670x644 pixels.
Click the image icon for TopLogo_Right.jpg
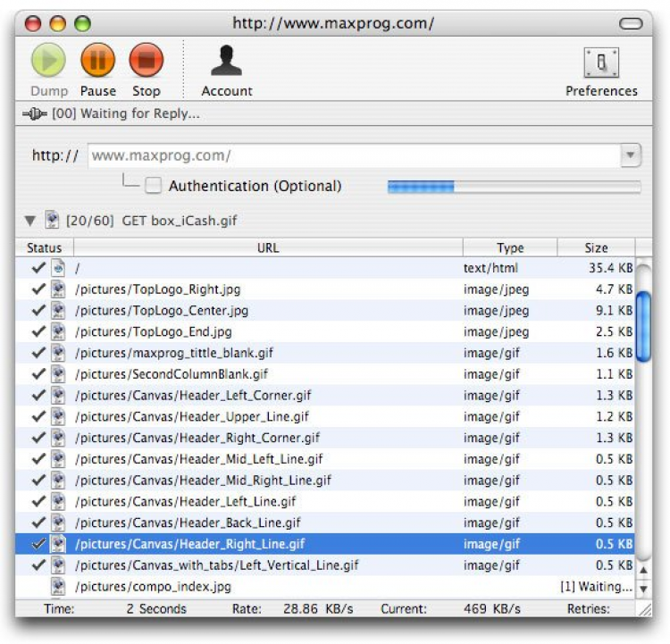point(58,289)
